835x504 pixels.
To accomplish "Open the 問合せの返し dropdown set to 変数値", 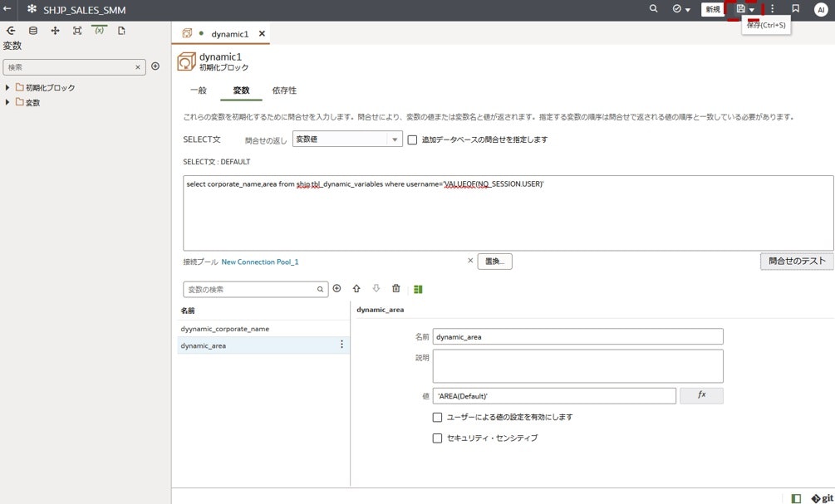I will click(x=347, y=139).
